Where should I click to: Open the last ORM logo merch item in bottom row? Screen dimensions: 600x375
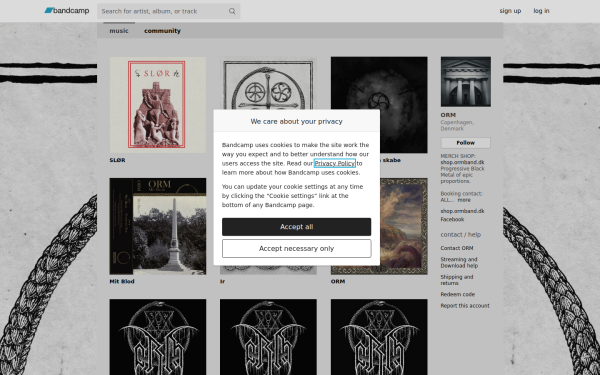click(x=379, y=337)
